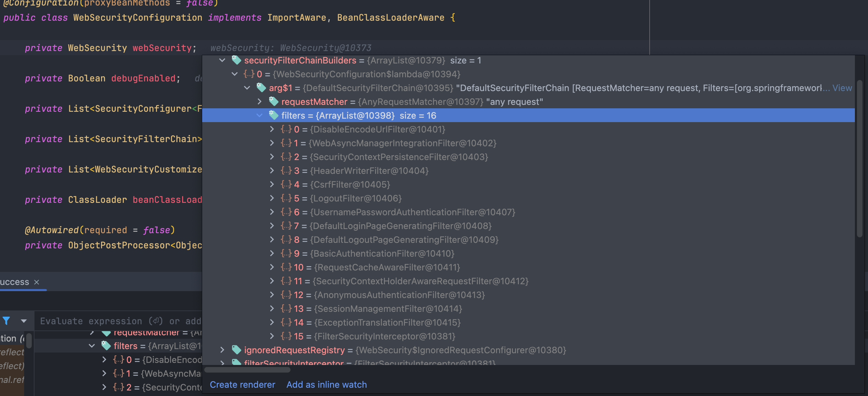Click Add as inline watch link
This screenshot has height=396, width=868.
(x=326, y=385)
